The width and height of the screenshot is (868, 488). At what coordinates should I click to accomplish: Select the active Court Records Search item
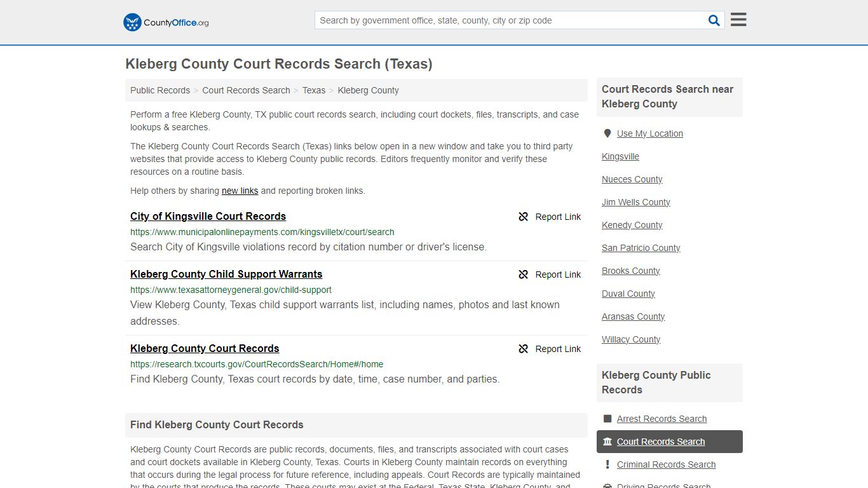tap(670, 442)
